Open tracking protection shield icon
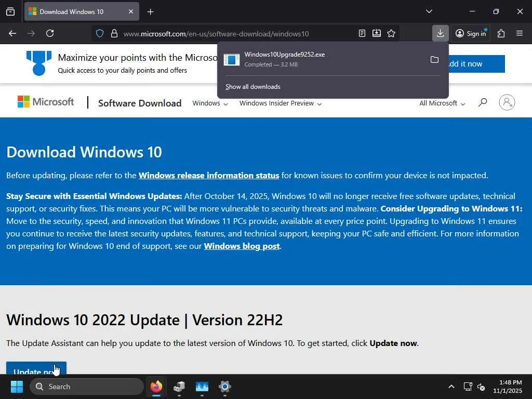The image size is (532, 399). pyautogui.click(x=99, y=33)
